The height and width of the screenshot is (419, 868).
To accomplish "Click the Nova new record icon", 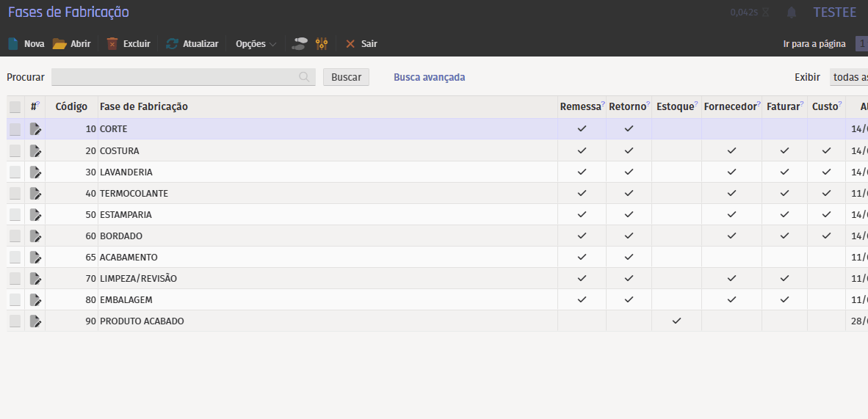I will point(13,44).
